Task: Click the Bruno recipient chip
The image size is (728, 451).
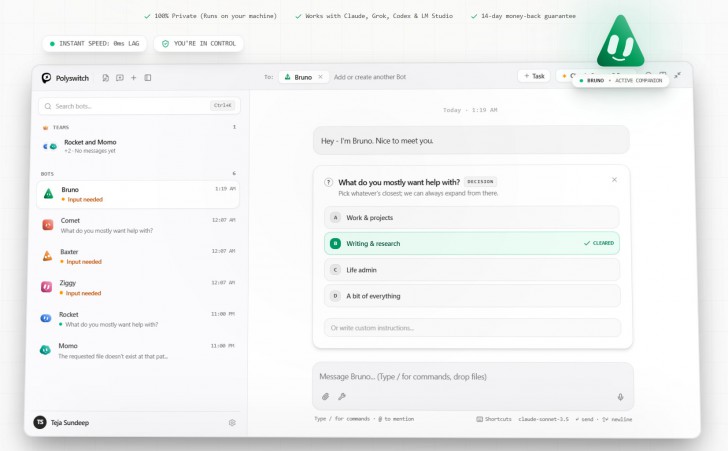Action: point(304,77)
